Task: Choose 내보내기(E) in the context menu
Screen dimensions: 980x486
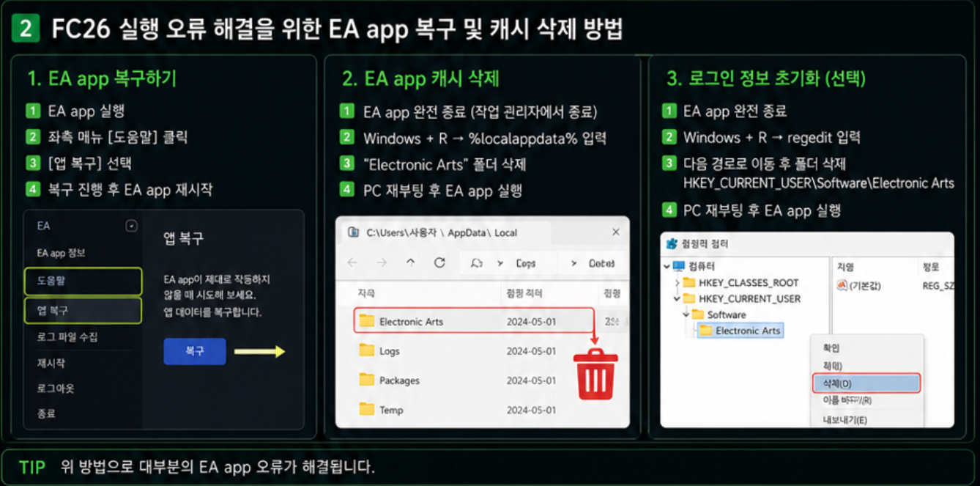Action: tap(845, 420)
